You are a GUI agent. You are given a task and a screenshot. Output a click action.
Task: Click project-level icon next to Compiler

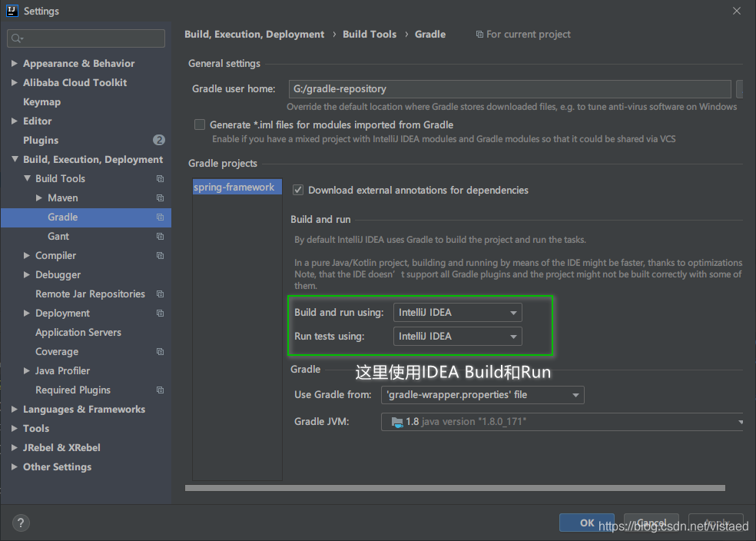pos(160,256)
